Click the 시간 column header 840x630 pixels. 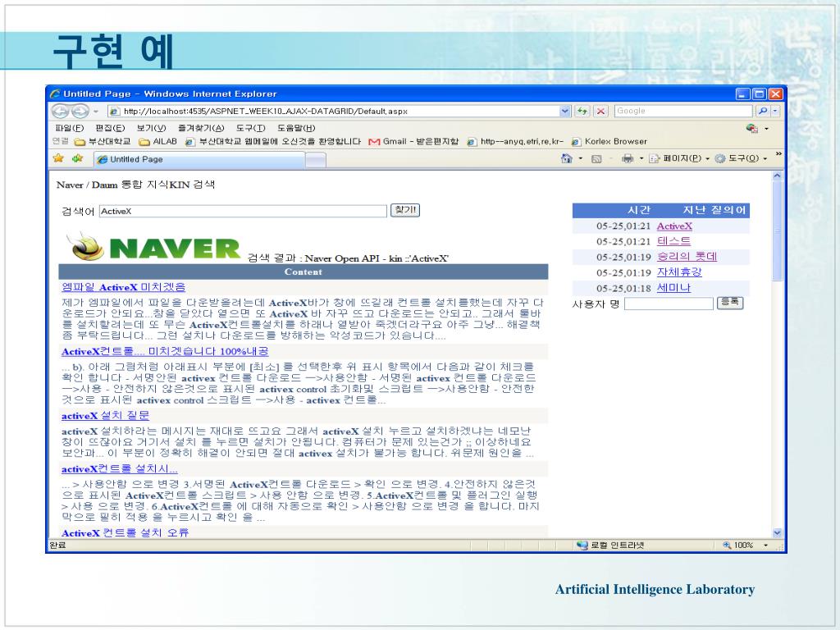click(638, 210)
